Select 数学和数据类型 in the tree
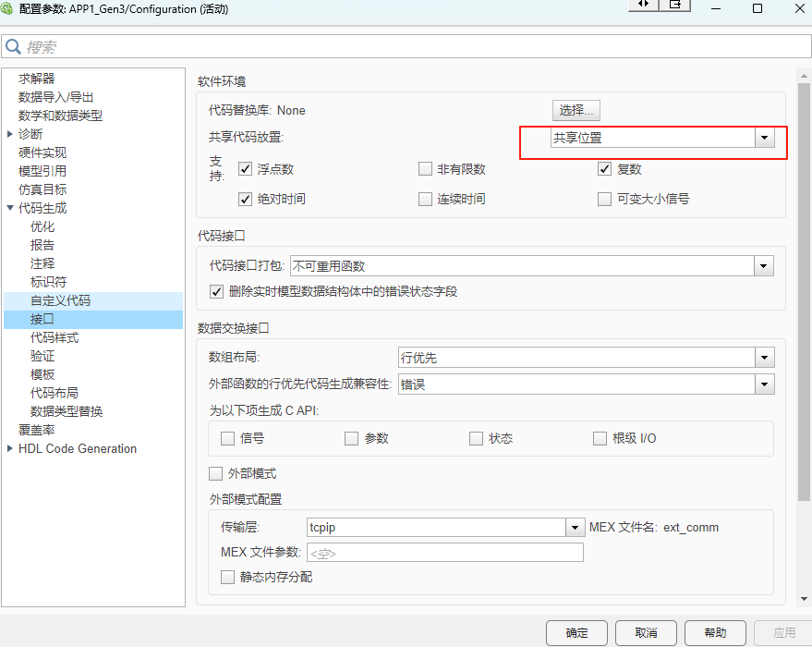This screenshot has height=647, width=812. coord(60,116)
